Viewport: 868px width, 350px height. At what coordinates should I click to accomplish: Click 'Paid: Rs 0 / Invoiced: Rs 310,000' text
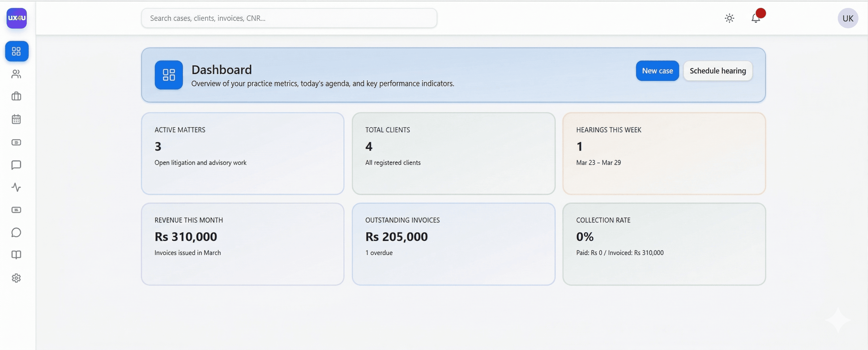pos(620,253)
